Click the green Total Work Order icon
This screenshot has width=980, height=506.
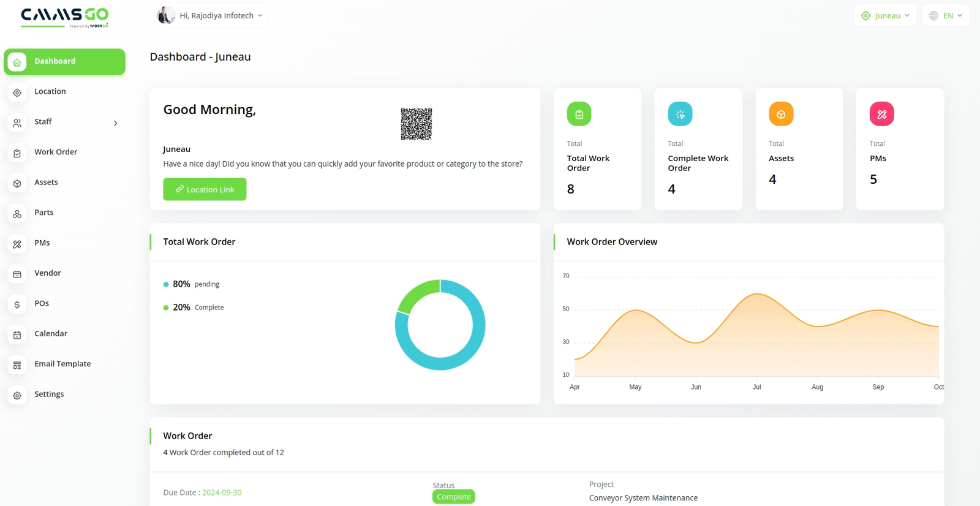579,114
